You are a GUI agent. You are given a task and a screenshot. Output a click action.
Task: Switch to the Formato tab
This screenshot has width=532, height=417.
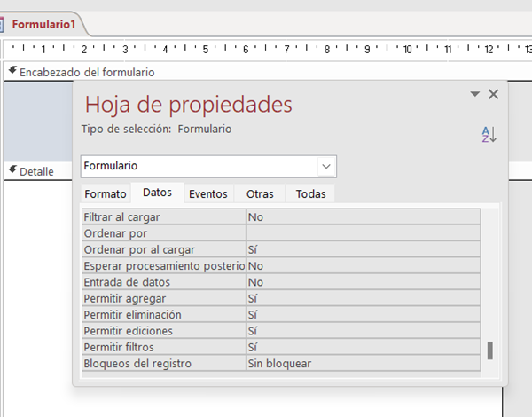[x=106, y=193]
